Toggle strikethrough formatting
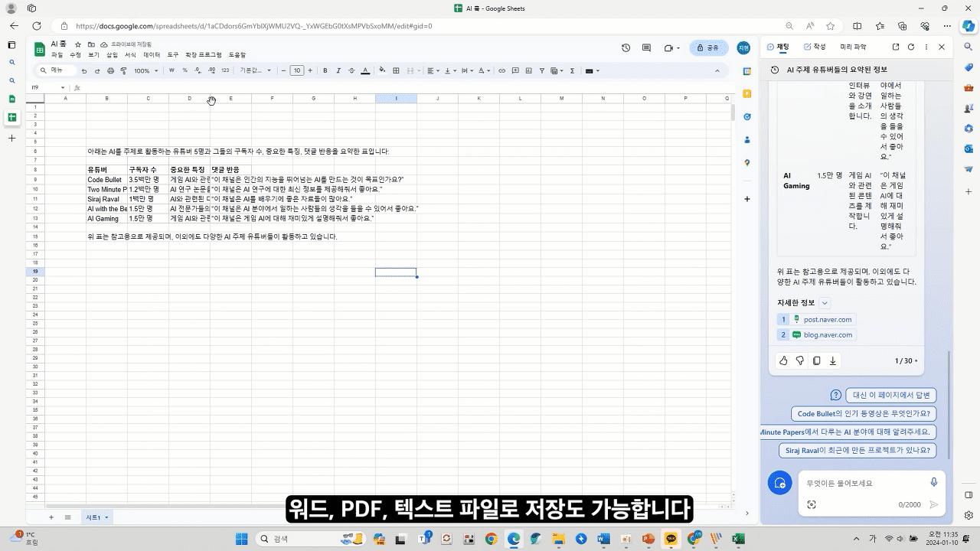Viewport: 980px width, 551px height. (x=351, y=70)
